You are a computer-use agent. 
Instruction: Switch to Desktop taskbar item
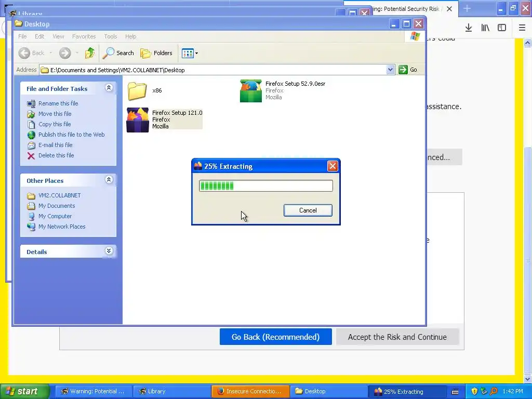(328, 391)
